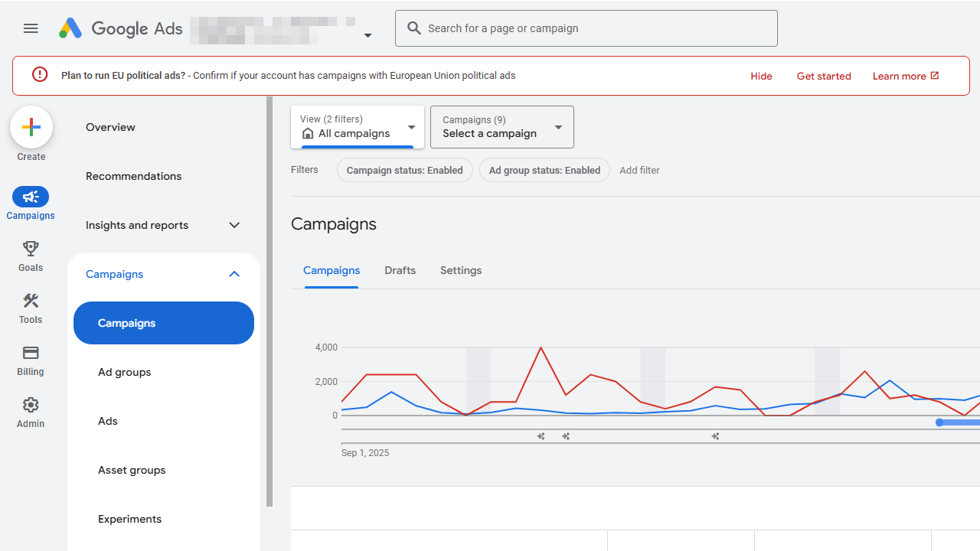Select the Campaigns megaphone icon
Image resolution: width=980 pixels, height=551 pixels.
click(31, 197)
